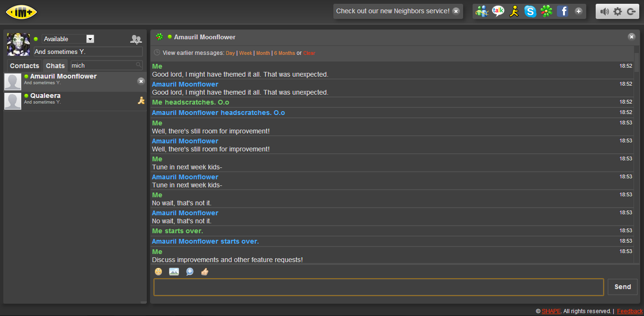Screen dimensions: 644x316
Task: Close Amauril Moonflower chat list entry
Action: point(141,81)
